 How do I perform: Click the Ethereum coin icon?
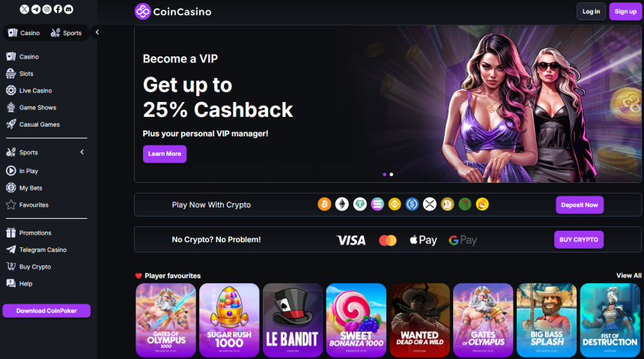341,204
